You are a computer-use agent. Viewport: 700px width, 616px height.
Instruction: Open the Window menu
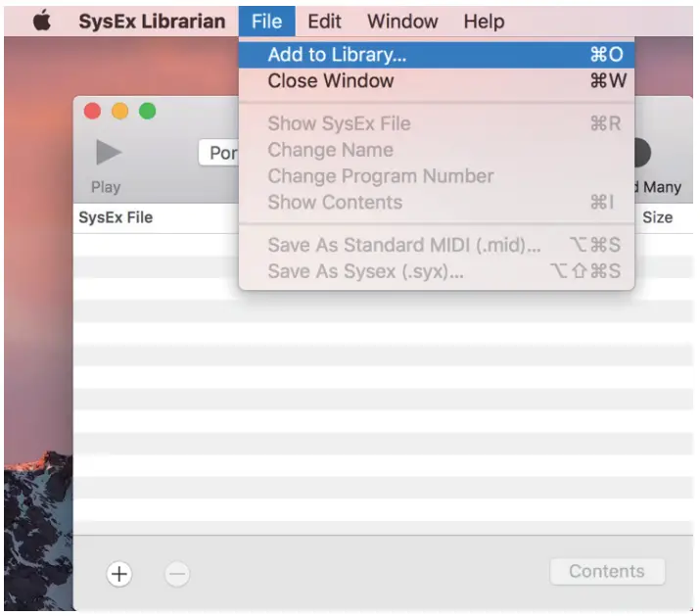pos(402,21)
